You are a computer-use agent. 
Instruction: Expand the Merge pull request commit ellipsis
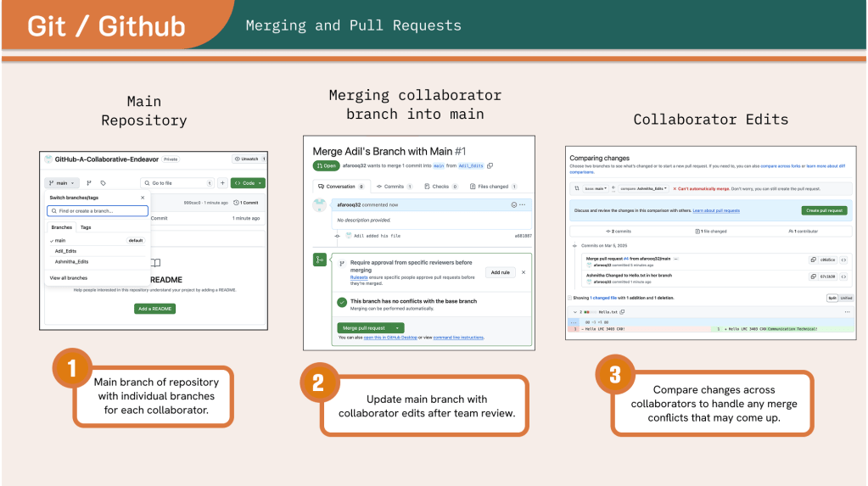676,259
